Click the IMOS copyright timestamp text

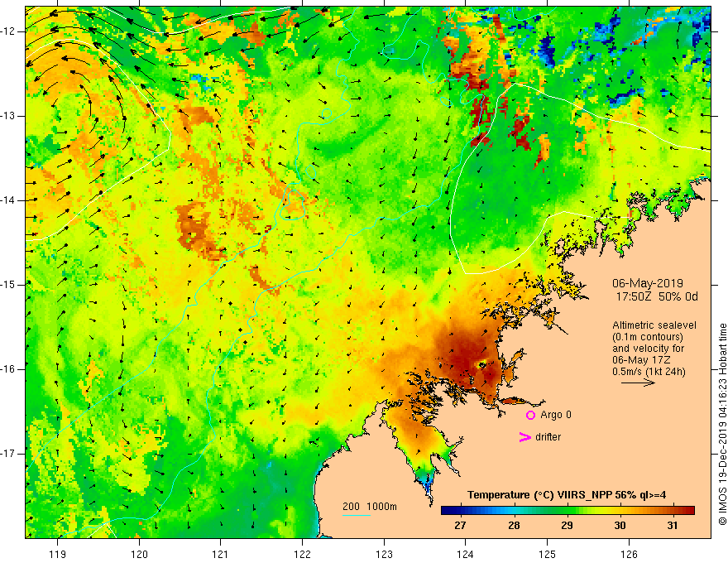(722, 425)
